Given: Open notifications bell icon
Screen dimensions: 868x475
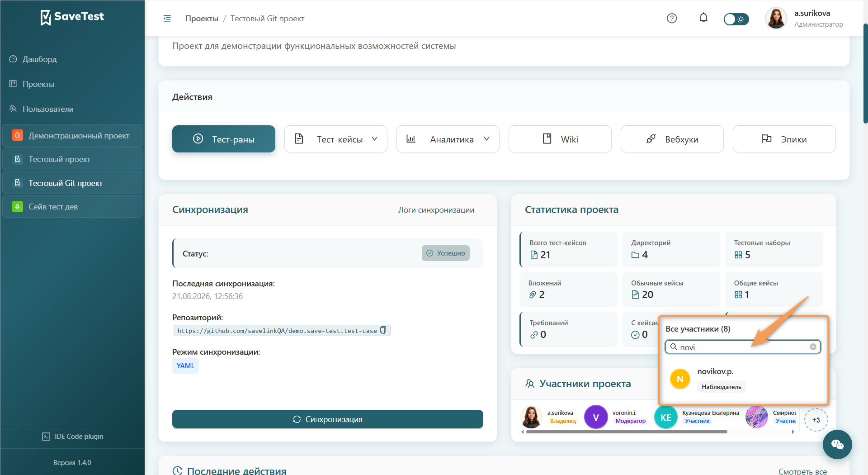Looking at the screenshot, I should point(703,18).
